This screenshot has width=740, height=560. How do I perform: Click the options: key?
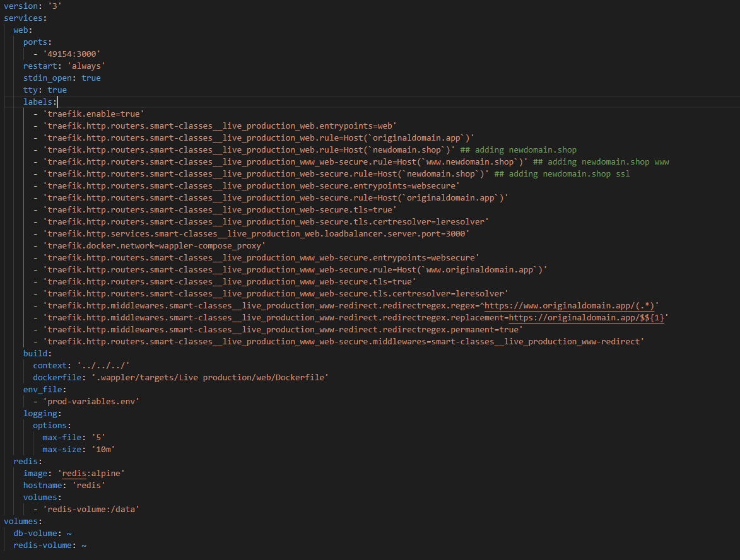[x=52, y=426]
